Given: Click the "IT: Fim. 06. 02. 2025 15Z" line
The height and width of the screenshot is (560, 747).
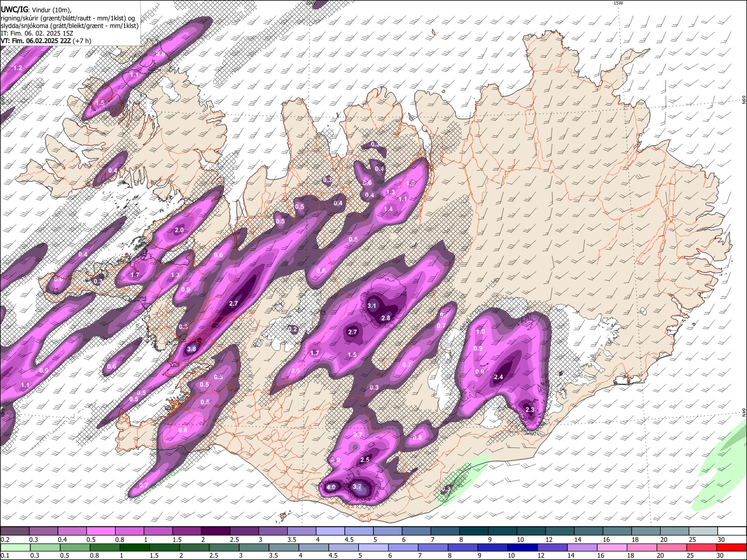Looking at the screenshot, I should (36, 33).
